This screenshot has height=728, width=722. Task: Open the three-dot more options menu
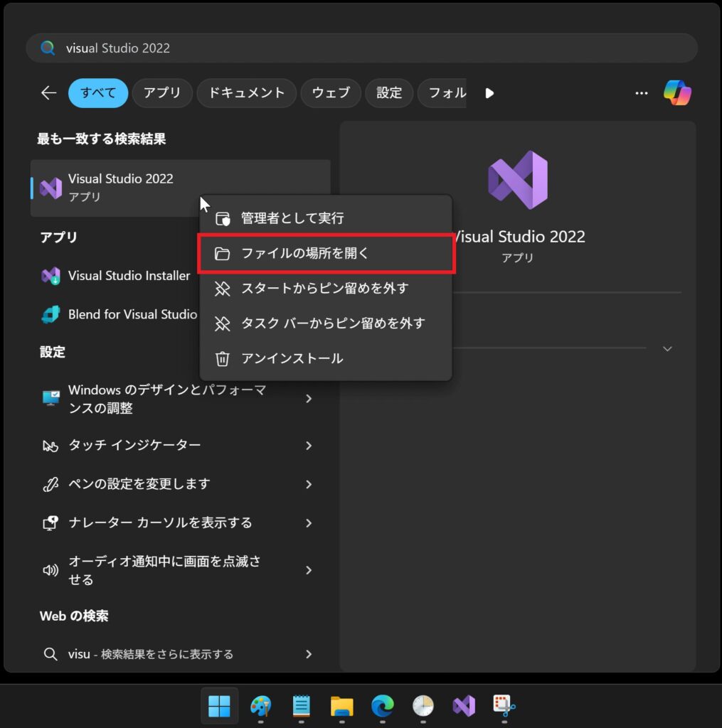[x=641, y=93]
